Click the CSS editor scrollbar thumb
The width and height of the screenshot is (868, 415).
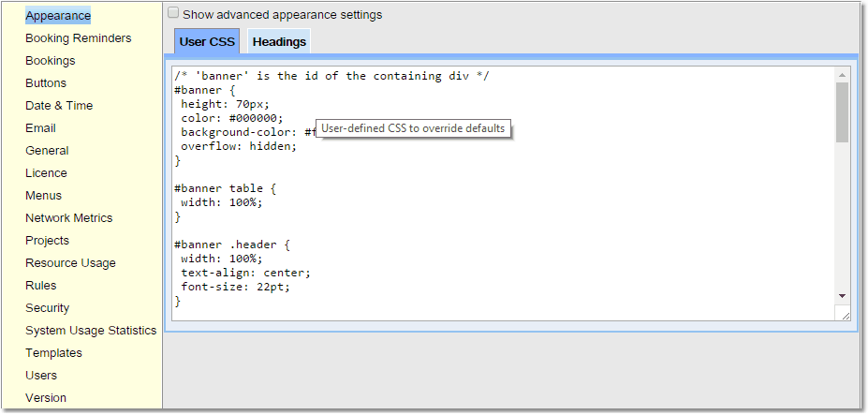[842, 111]
